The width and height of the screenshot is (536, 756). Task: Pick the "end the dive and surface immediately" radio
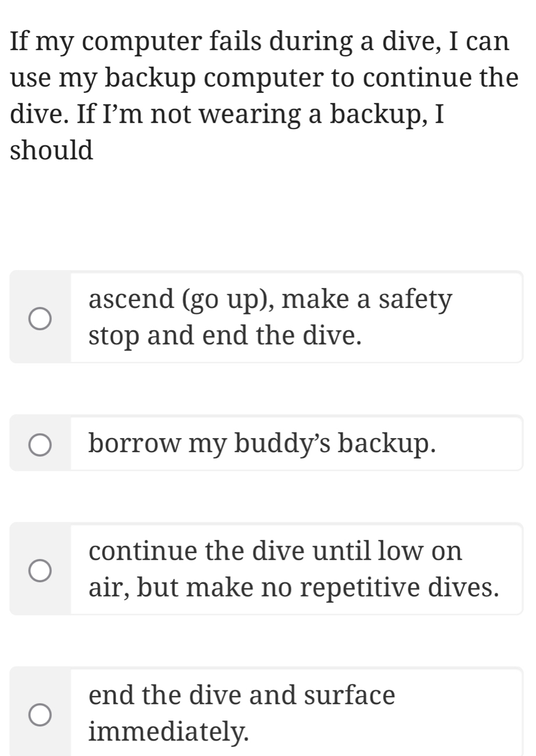click(40, 715)
